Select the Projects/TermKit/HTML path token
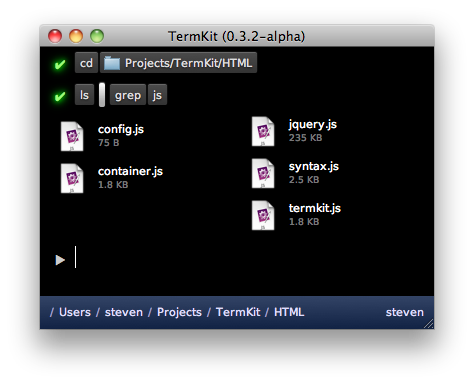 point(178,63)
